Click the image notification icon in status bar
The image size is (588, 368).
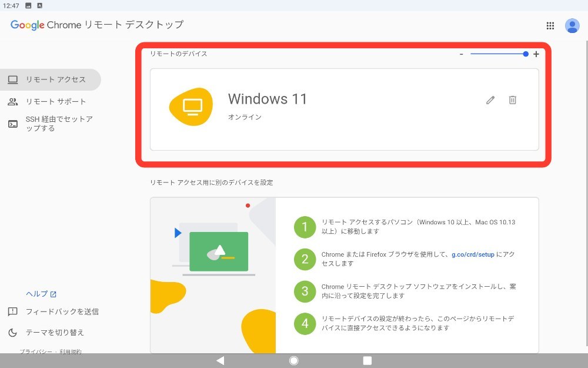tap(28, 6)
